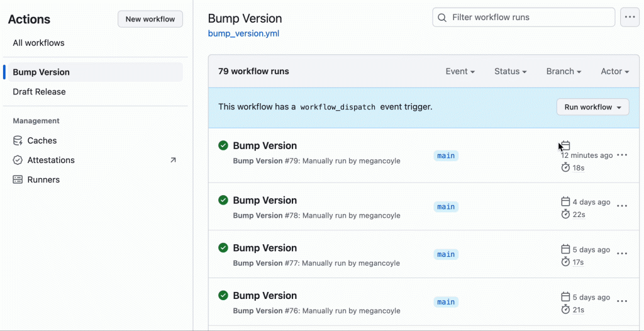644x331 pixels.
Task: Expand the Branch filter dropdown
Action: [x=563, y=72]
